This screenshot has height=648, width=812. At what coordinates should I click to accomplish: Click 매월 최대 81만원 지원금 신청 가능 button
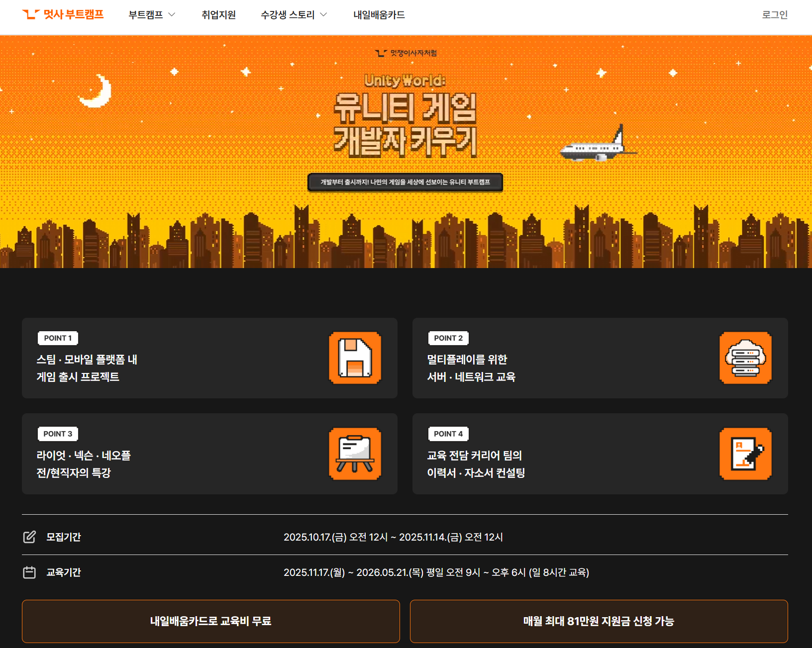pos(599,621)
